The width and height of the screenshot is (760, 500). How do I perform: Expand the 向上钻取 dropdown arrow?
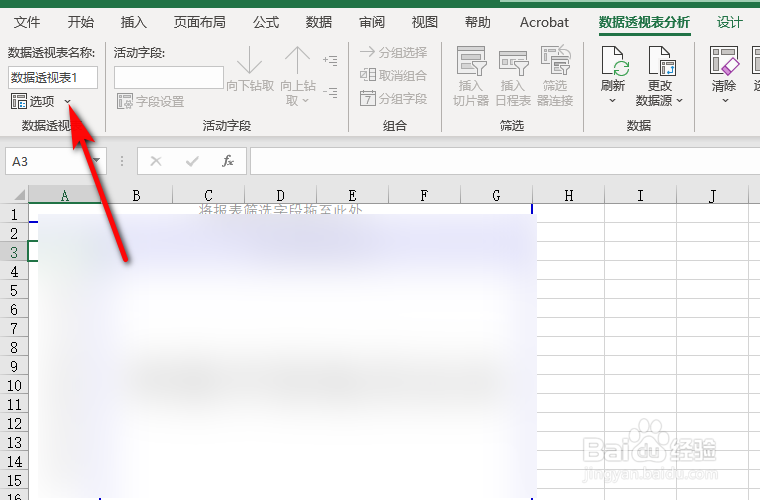(305, 101)
